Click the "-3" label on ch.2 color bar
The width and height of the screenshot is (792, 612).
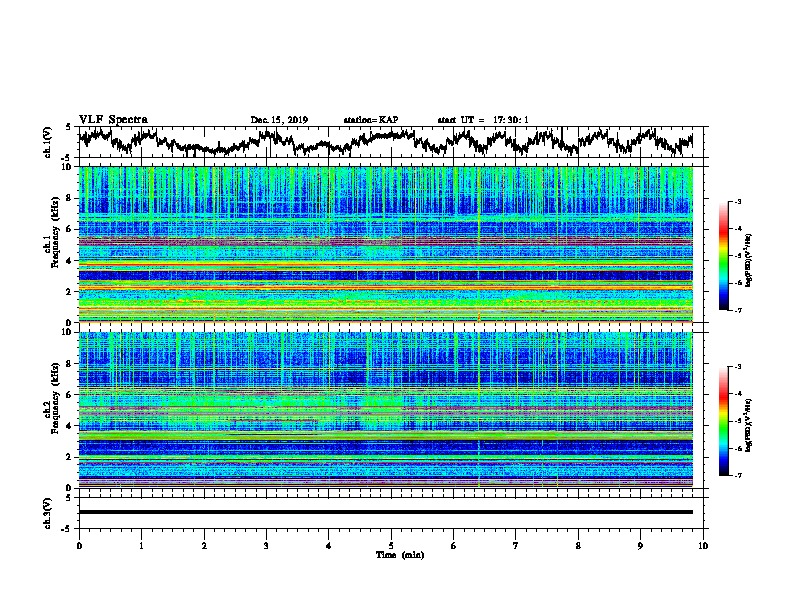(x=738, y=367)
